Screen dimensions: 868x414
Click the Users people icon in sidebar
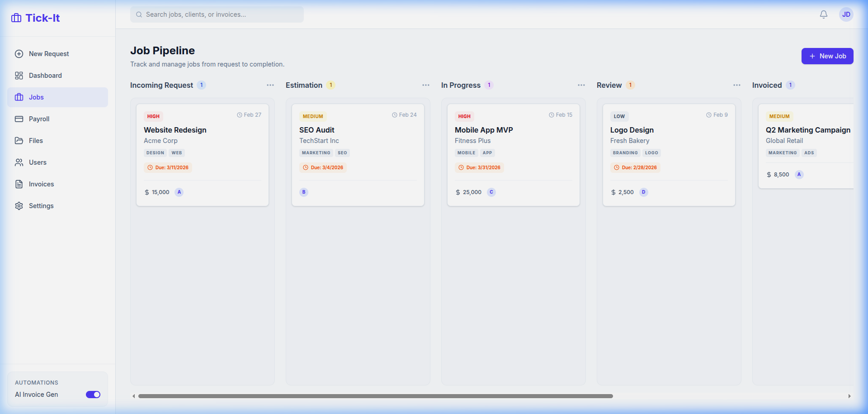click(19, 162)
